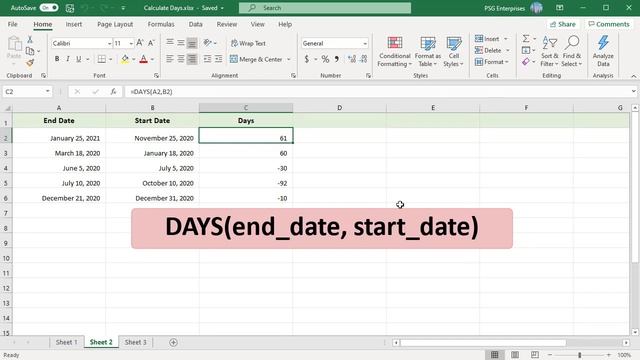The image size is (640, 360).
Task: Switch to the Insert tab
Action: click(x=74, y=24)
